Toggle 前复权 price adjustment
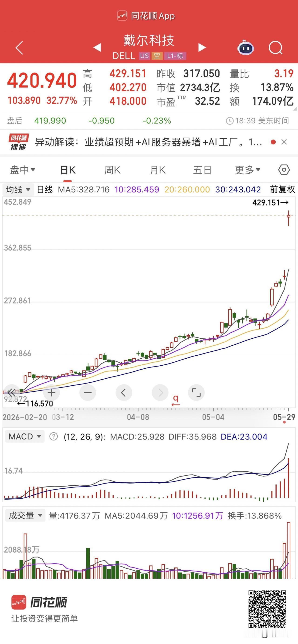Screen dimensions: 298x644 tap(282, 190)
